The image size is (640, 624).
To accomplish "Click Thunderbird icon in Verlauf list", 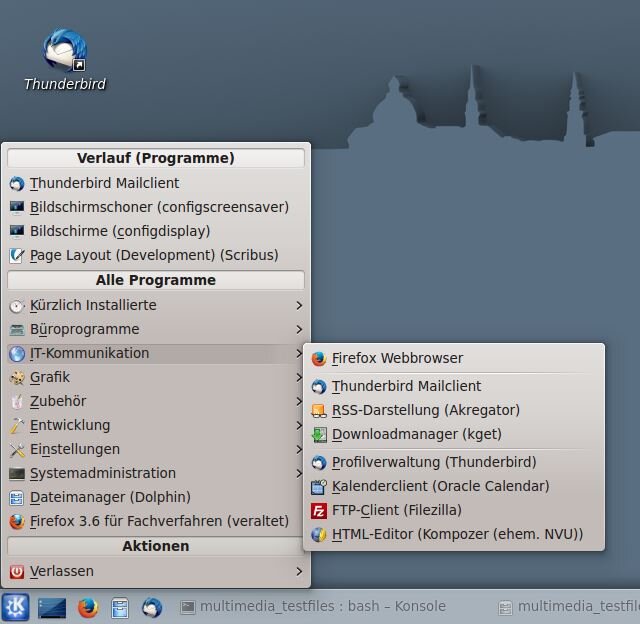I will point(17,183).
